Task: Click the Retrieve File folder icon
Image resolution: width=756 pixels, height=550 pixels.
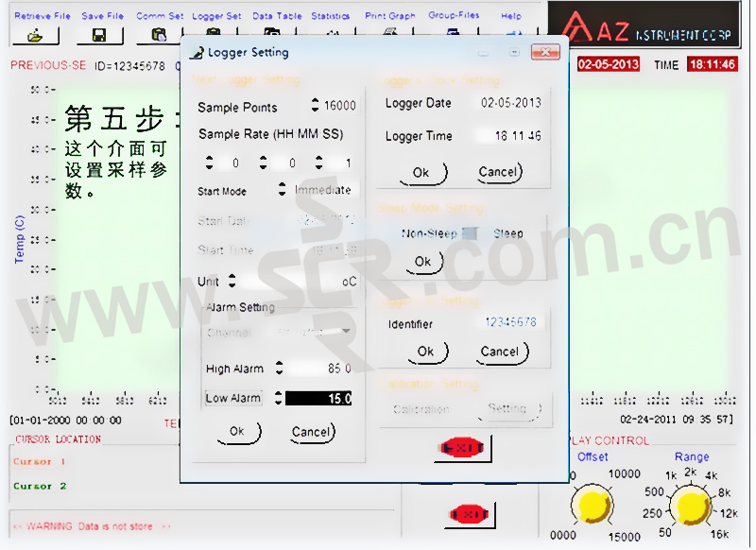Action: 35,35
